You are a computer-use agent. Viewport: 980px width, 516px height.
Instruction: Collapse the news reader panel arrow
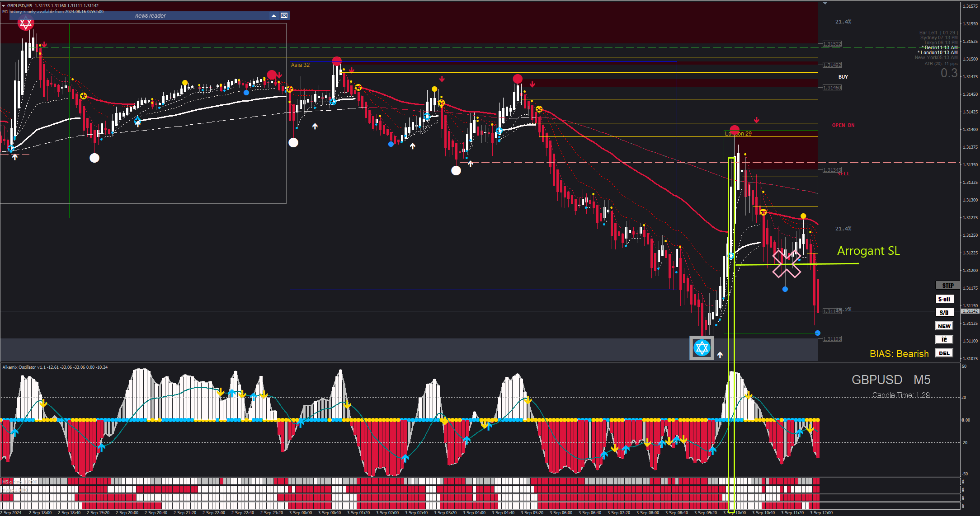click(x=273, y=16)
